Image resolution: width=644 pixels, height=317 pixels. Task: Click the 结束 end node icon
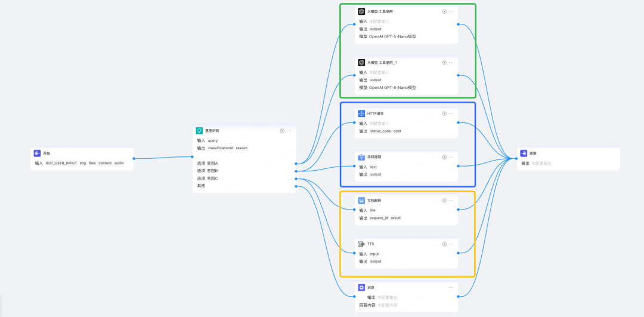(524, 153)
